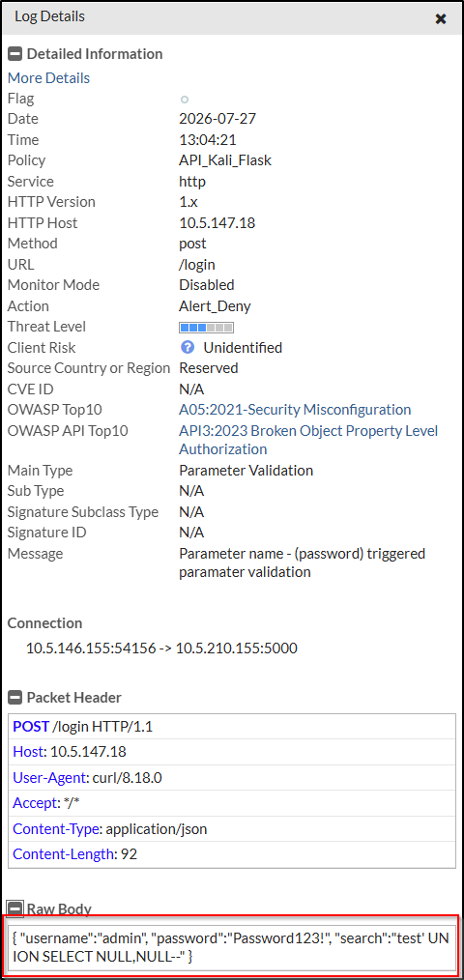Select the Content-Length header row

(231, 854)
